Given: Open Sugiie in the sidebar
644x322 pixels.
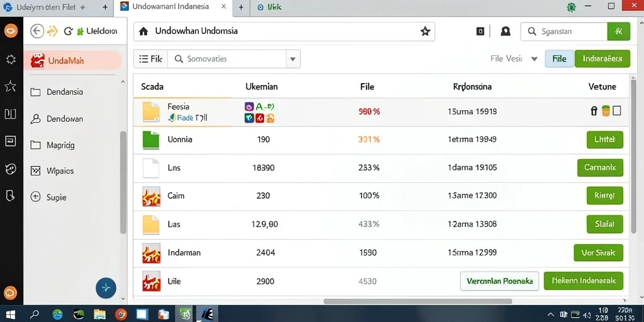Looking at the screenshot, I should pyautogui.click(x=48, y=197).
